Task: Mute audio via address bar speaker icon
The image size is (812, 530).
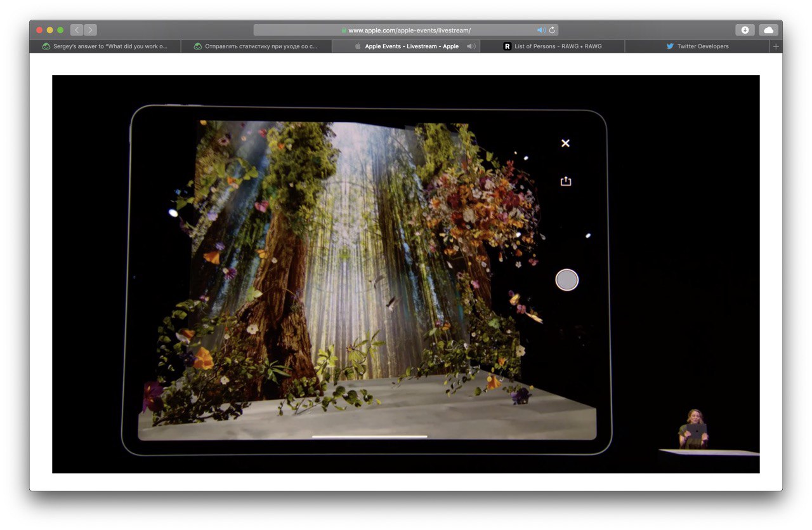Action: [x=541, y=30]
